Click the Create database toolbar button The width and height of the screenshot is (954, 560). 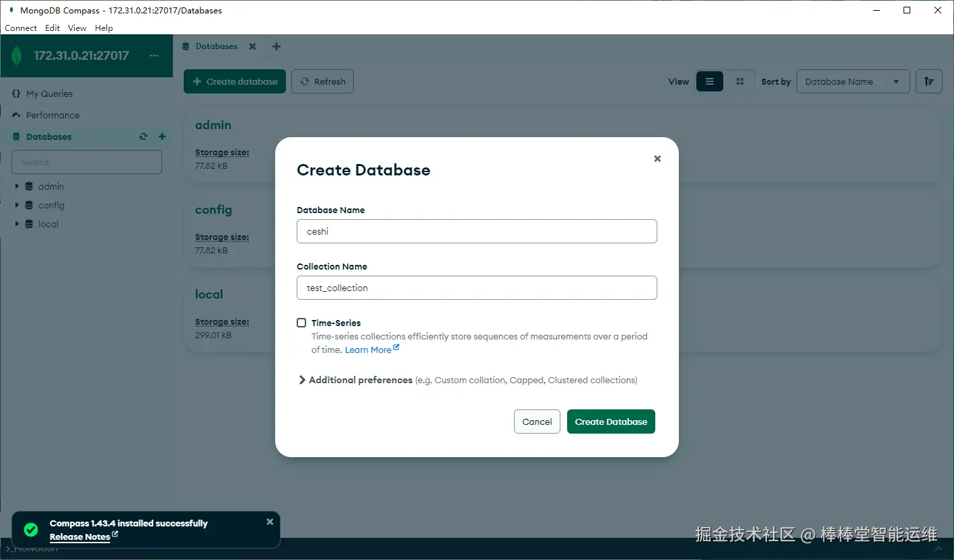[x=235, y=81]
